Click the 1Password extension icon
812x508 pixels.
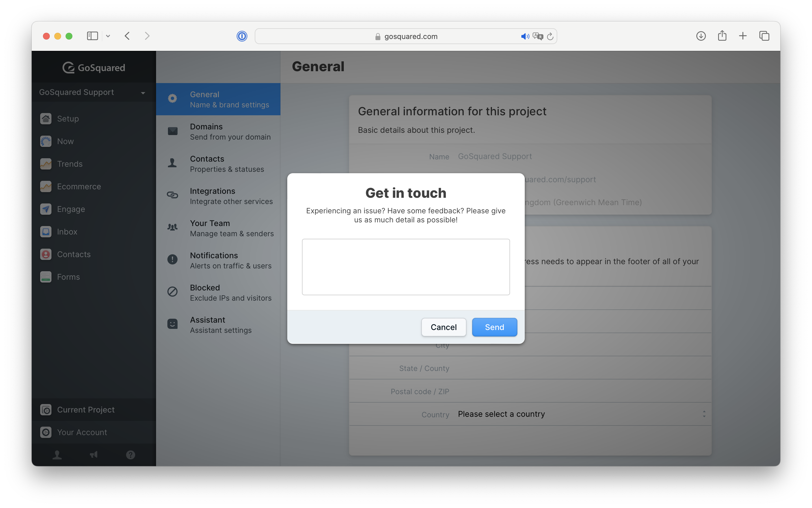pos(242,36)
